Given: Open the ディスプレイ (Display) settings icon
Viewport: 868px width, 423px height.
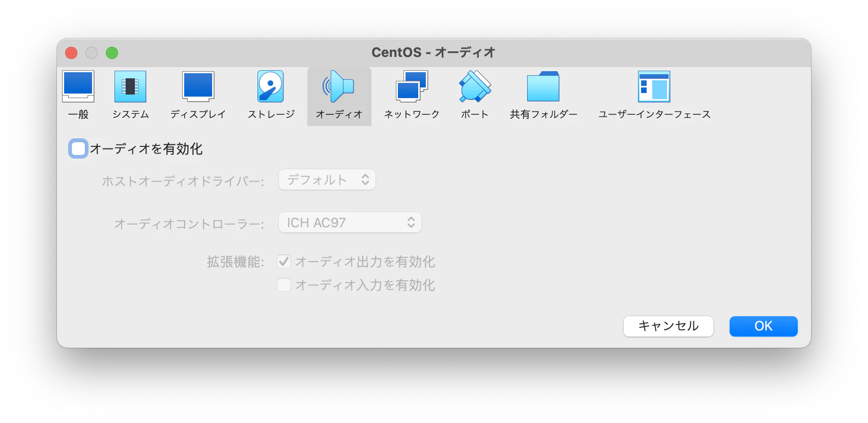Looking at the screenshot, I should pos(198,86).
